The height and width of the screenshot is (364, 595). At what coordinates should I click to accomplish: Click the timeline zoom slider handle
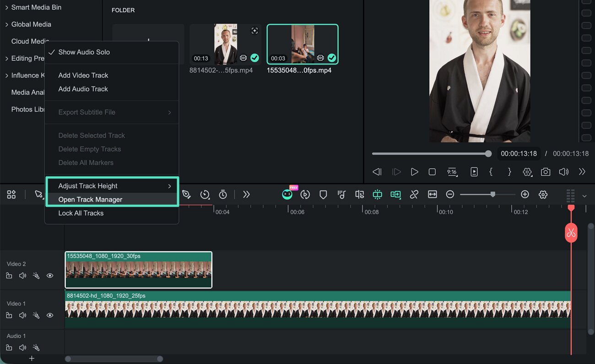pyautogui.click(x=492, y=194)
